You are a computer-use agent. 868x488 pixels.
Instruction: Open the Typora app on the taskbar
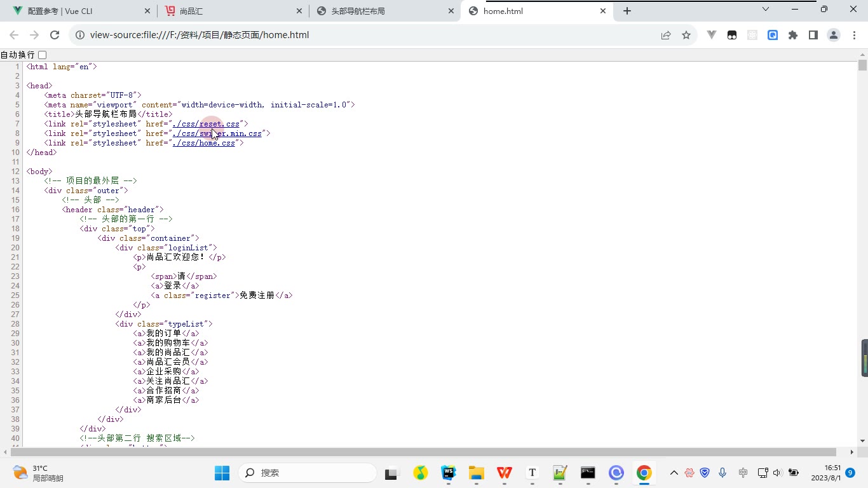point(532,473)
